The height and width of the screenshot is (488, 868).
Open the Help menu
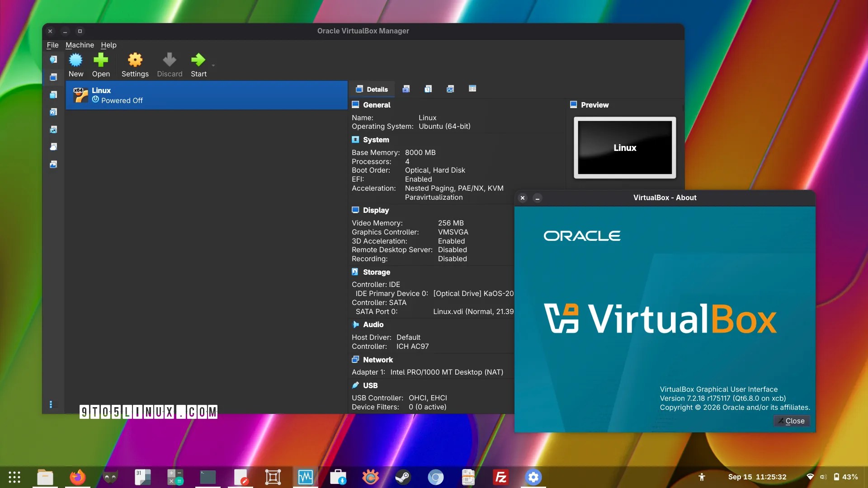108,45
